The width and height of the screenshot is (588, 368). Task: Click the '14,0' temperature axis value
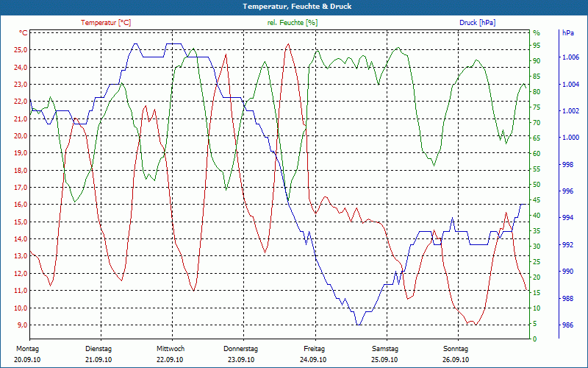pyautogui.click(x=21, y=238)
